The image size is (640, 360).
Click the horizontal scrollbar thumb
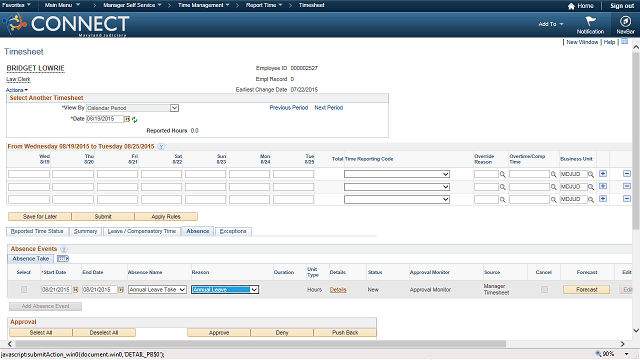(260, 344)
